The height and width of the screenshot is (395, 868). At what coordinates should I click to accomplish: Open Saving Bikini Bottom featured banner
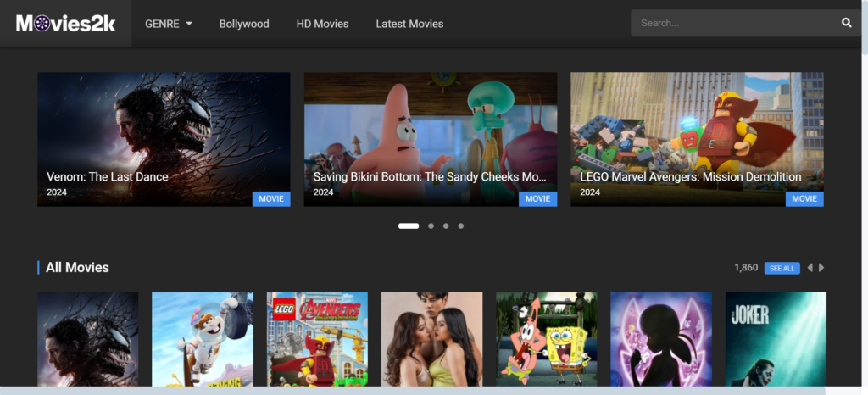[430, 139]
